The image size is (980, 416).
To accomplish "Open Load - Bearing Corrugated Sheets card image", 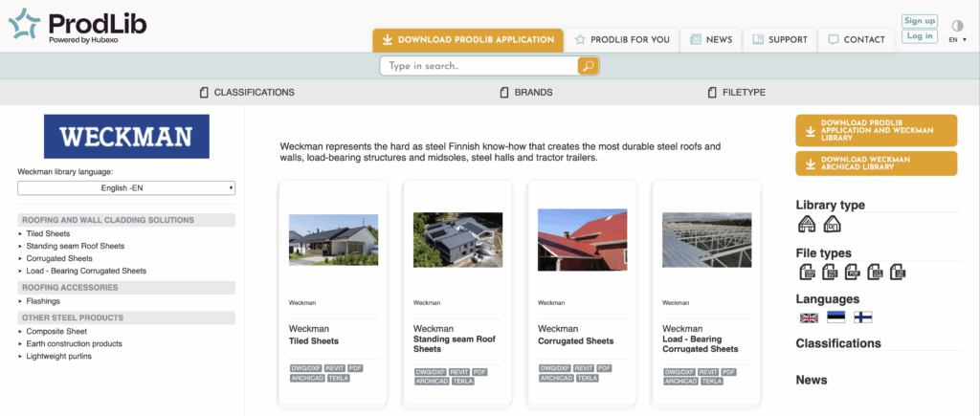I will click(707, 240).
